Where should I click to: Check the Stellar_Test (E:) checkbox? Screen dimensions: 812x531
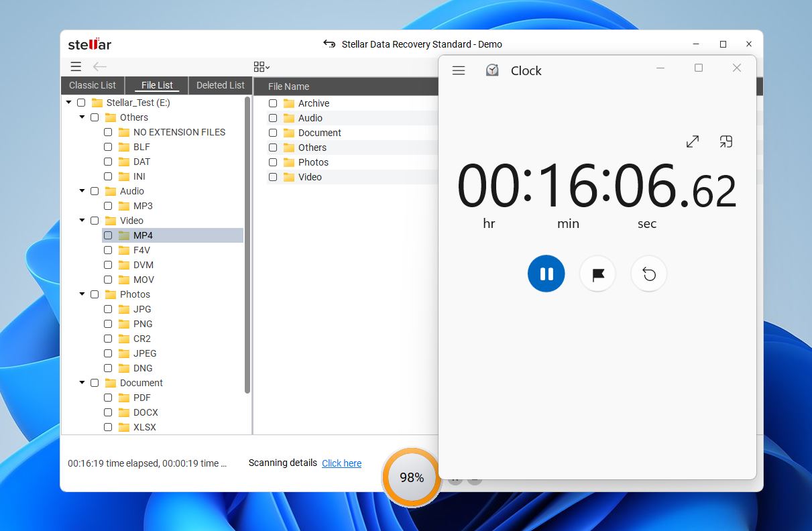(81, 103)
